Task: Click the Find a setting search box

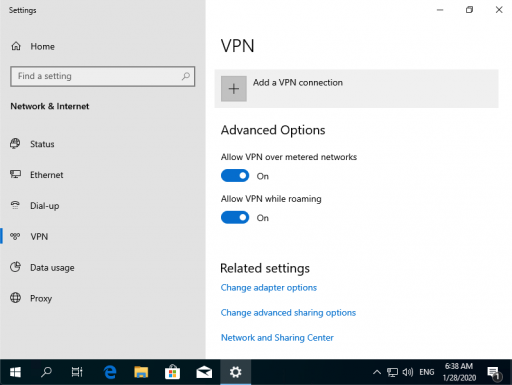Action: tap(103, 76)
